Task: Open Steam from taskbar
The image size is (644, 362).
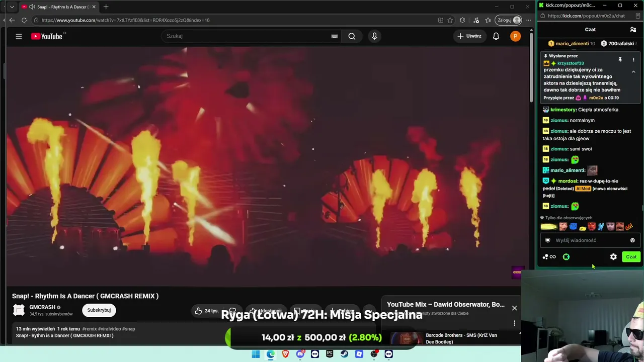Action: click(x=345, y=354)
